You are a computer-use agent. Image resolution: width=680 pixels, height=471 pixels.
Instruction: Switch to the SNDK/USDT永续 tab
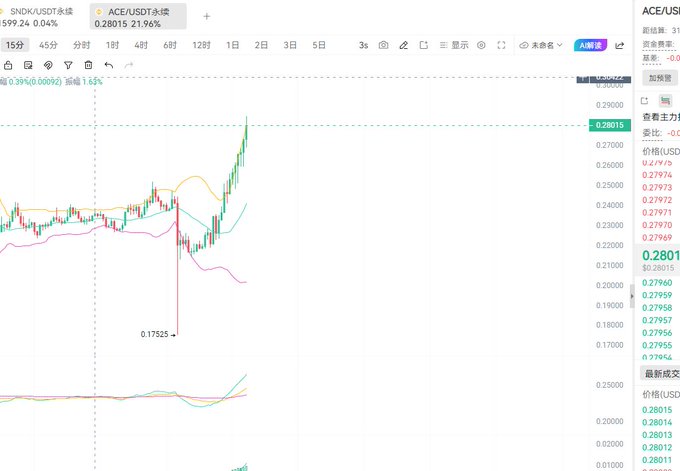36,17
